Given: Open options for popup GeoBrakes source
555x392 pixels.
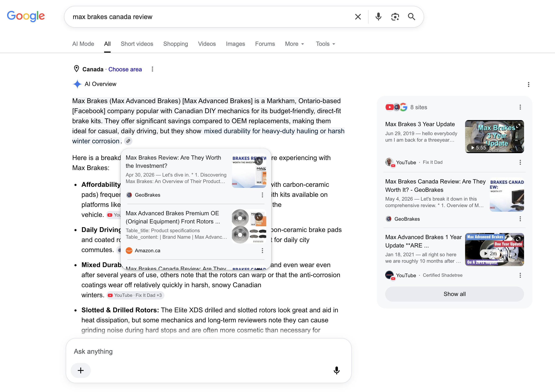Looking at the screenshot, I should tap(262, 195).
